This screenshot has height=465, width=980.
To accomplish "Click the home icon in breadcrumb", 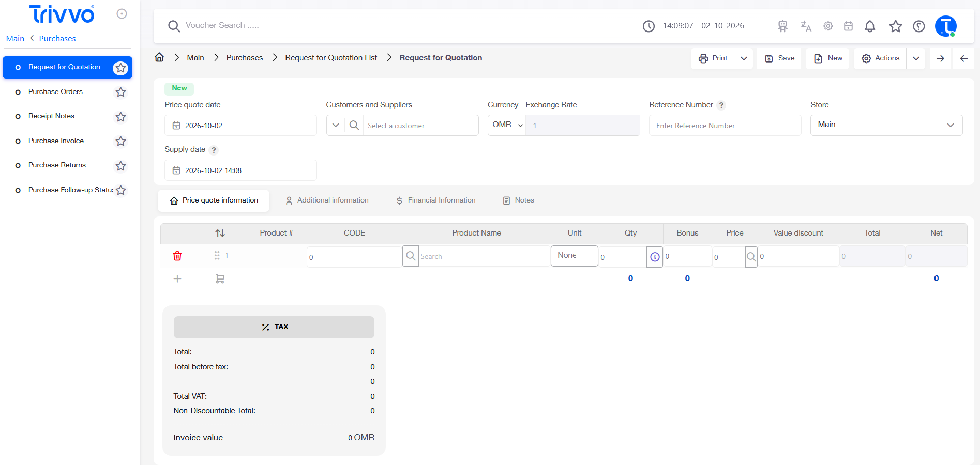I will 159,57.
